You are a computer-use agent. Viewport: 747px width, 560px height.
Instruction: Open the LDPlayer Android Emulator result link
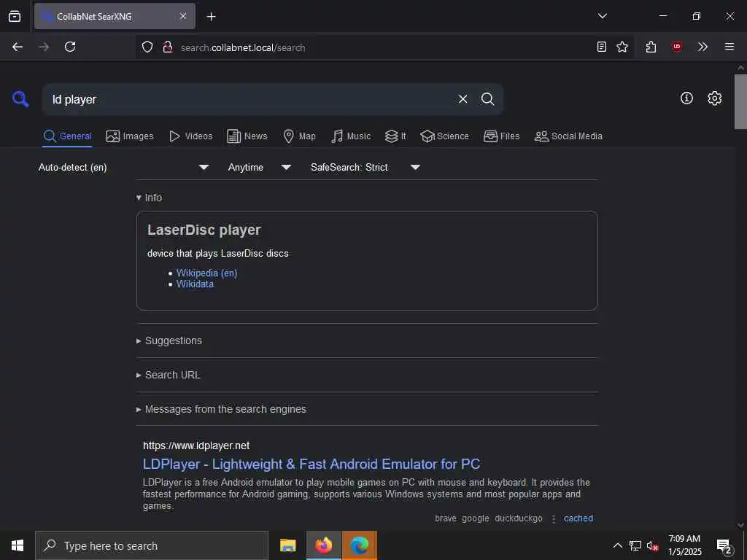(x=311, y=464)
